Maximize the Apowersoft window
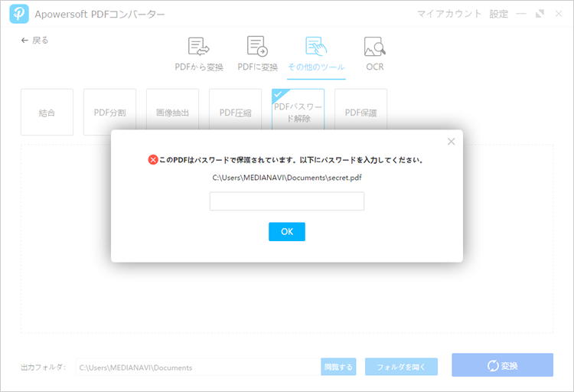The height and width of the screenshot is (392, 574). tap(540, 14)
